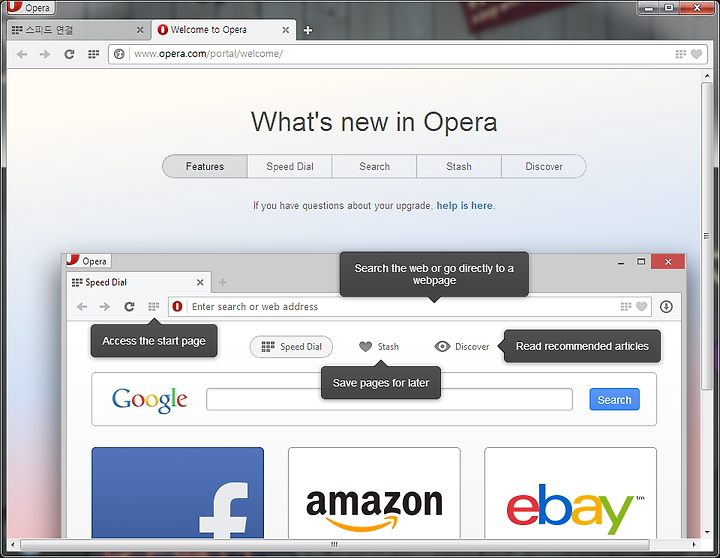
Task: Follow the 'help is here' link
Action: tap(464, 205)
